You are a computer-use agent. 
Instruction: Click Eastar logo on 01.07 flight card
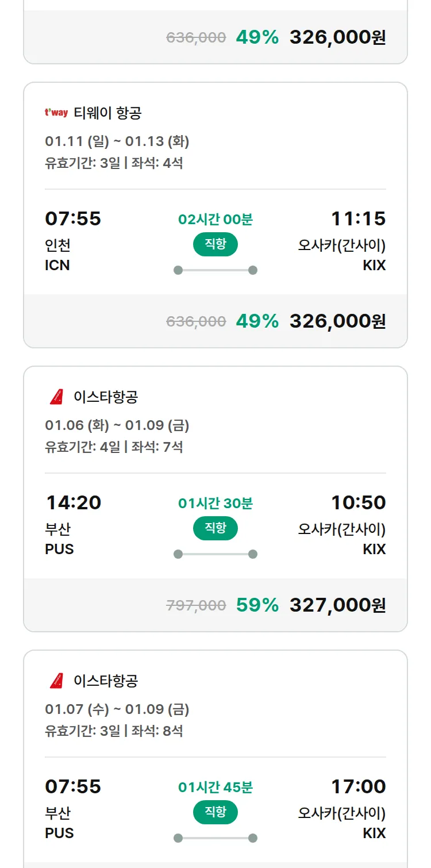pyautogui.click(x=56, y=681)
